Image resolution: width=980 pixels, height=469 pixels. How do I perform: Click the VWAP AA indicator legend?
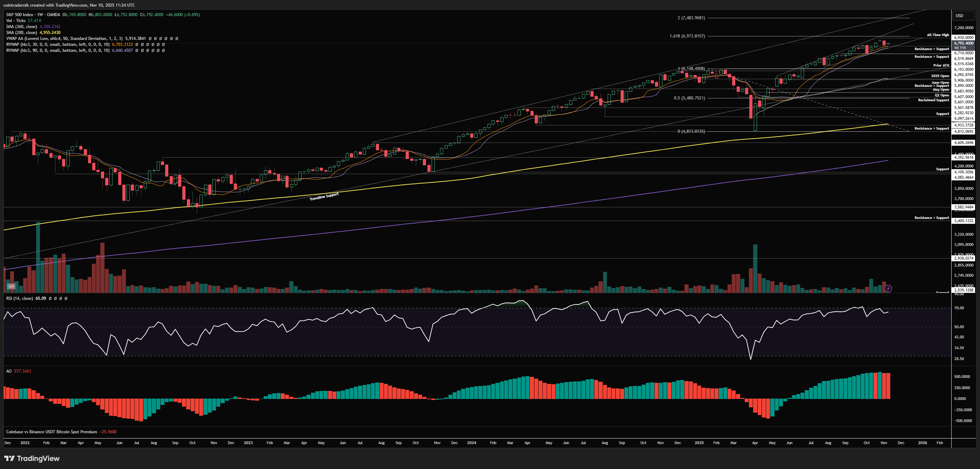click(64, 39)
